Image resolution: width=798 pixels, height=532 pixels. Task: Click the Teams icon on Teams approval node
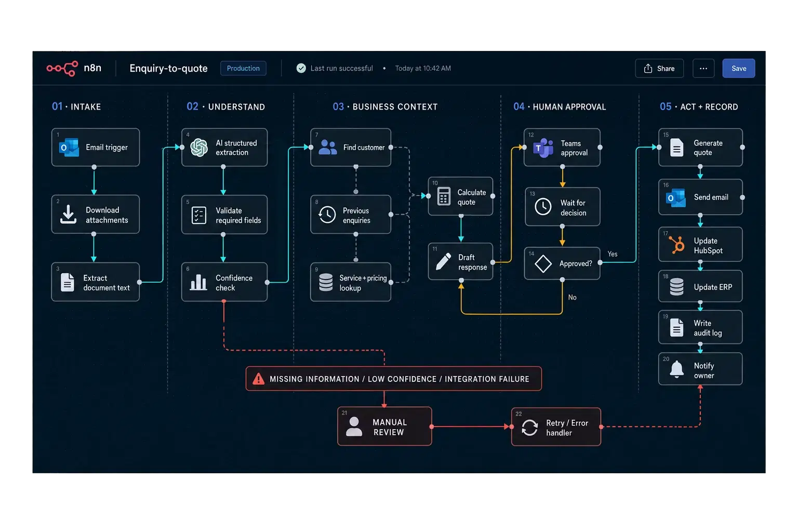[543, 148]
